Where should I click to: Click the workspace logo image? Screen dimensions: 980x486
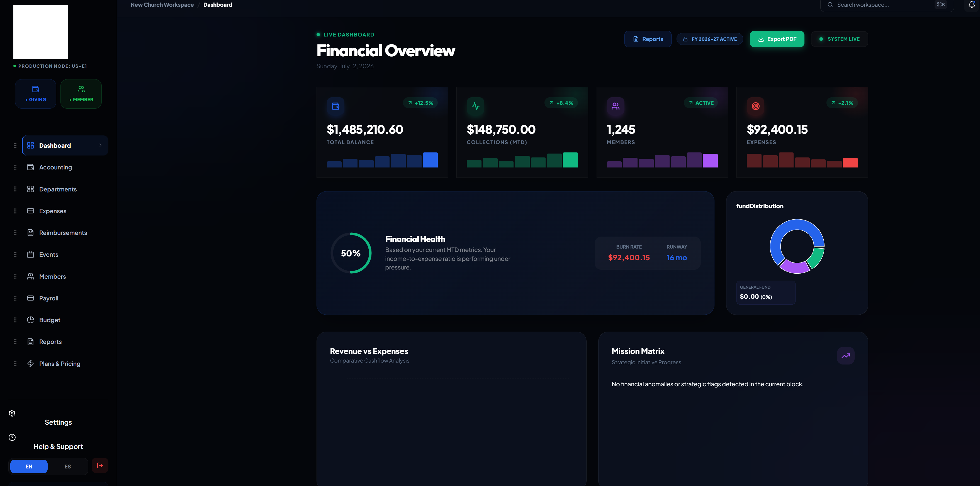coord(40,32)
